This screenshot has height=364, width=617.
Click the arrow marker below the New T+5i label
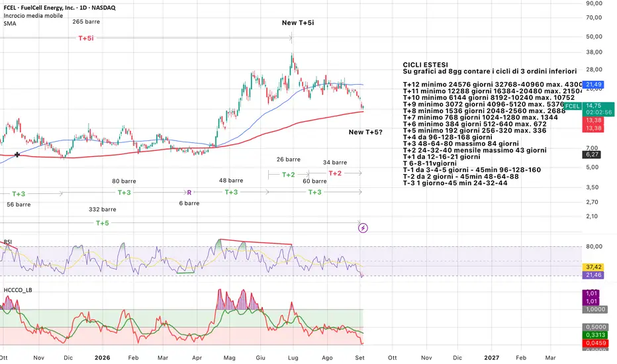coord(291,38)
